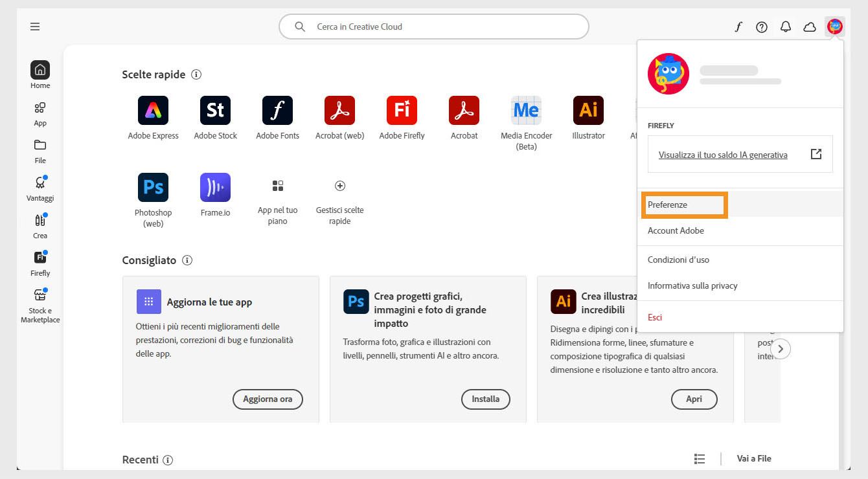Click Photoshop icon in Consigliato card
The width and height of the screenshot is (868, 479).
click(356, 302)
